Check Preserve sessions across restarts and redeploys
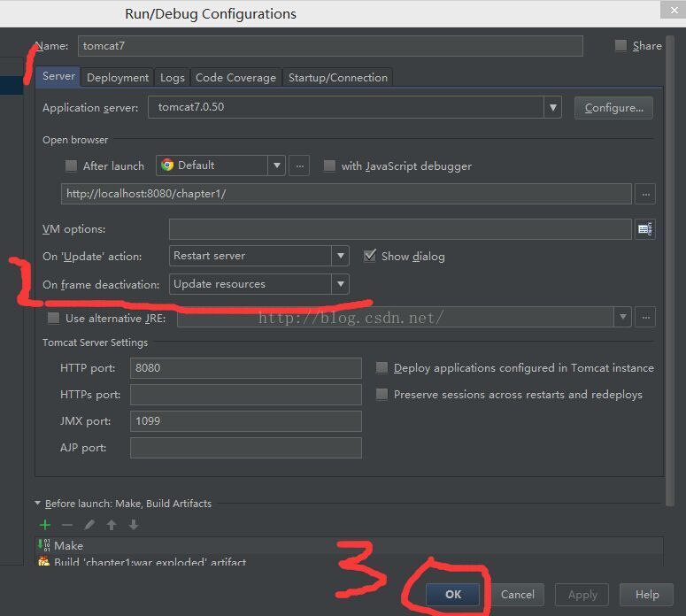 click(x=382, y=395)
